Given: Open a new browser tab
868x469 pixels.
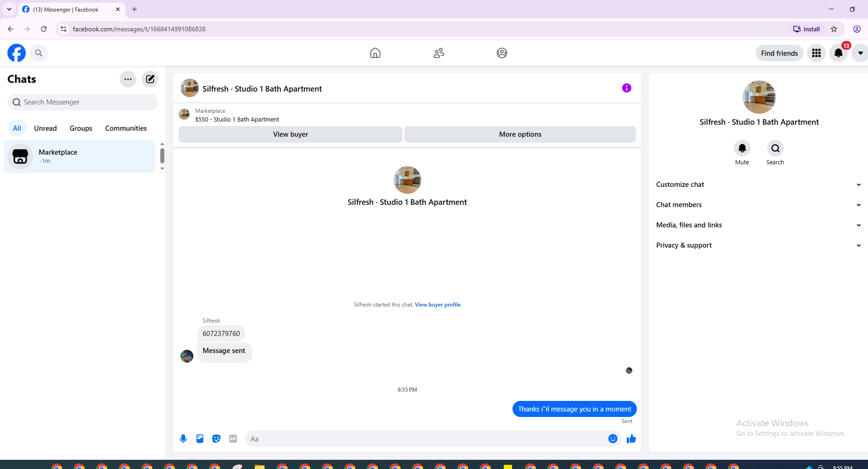Looking at the screenshot, I should tap(134, 9).
